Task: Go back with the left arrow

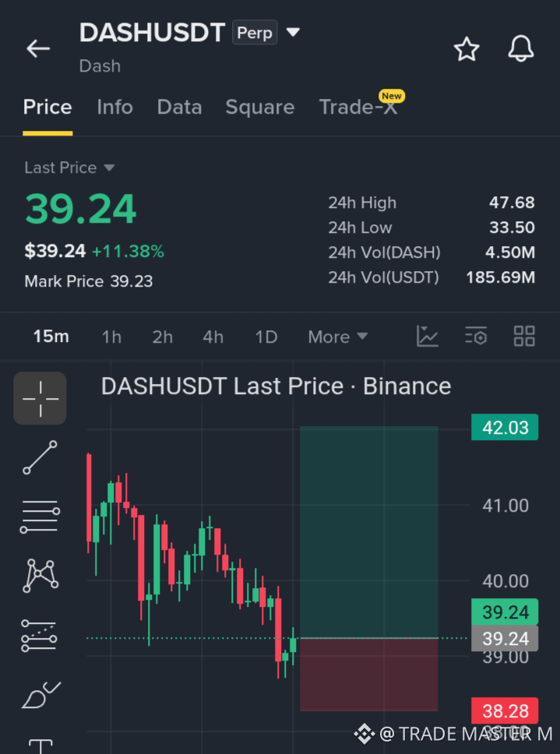Action: (x=38, y=48)
